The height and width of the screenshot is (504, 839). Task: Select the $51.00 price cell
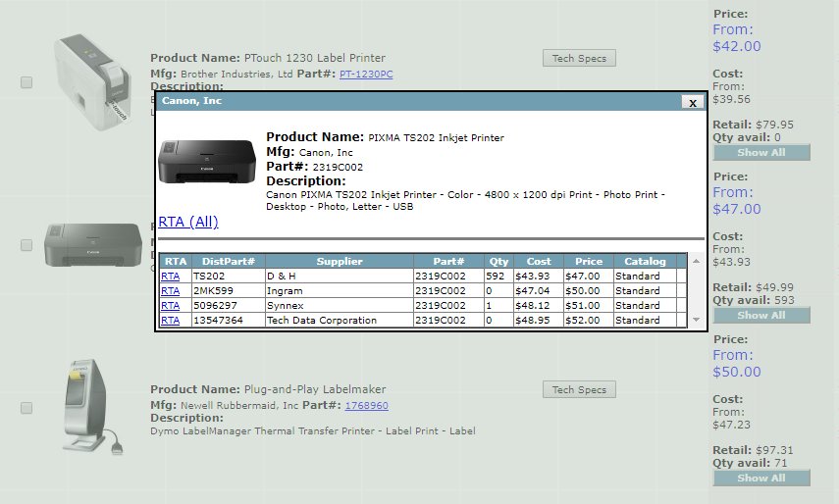(589, 306)
